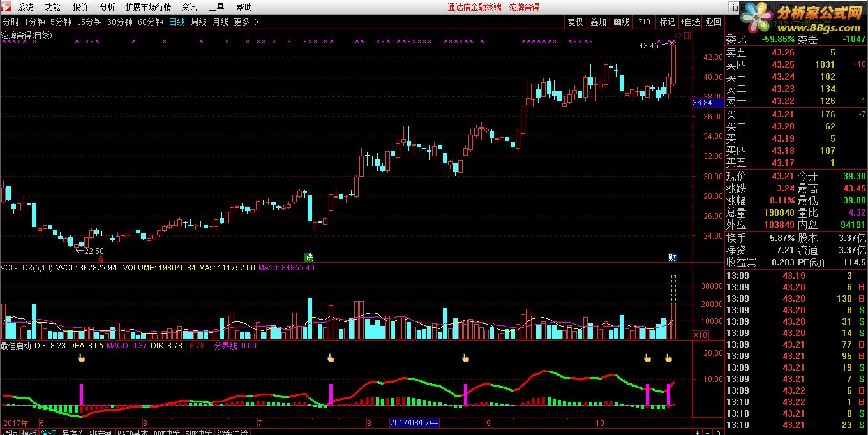
Task: Select the 日线 daily period
Action: click(177, 22)
